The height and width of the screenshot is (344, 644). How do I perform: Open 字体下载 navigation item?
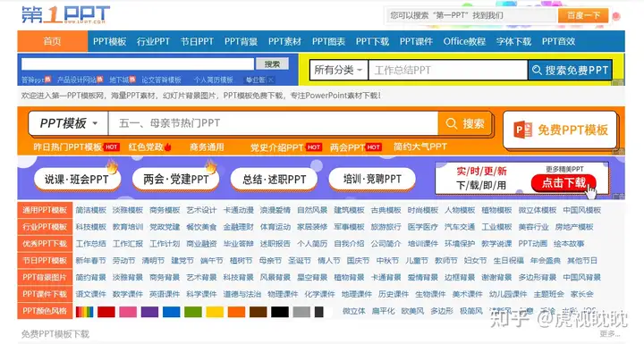[513, 41]
